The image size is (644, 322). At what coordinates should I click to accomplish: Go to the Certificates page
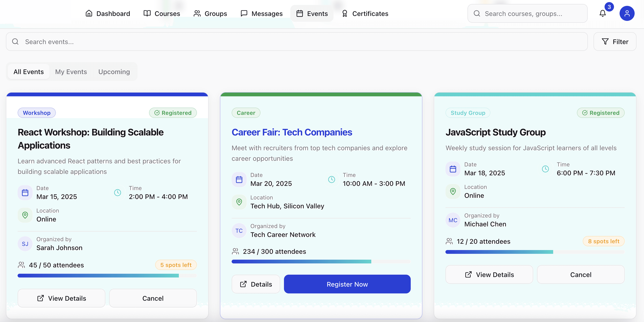[365, 13]
